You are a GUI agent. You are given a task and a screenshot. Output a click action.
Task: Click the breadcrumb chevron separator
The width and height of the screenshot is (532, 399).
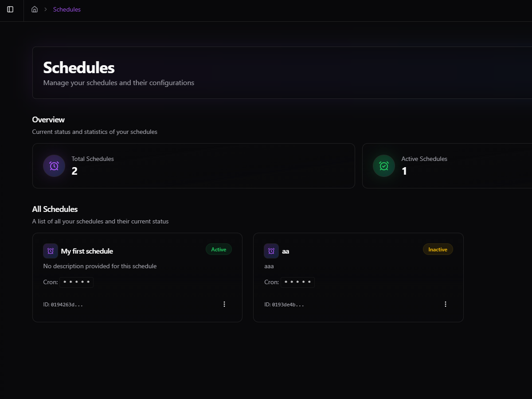45,9
